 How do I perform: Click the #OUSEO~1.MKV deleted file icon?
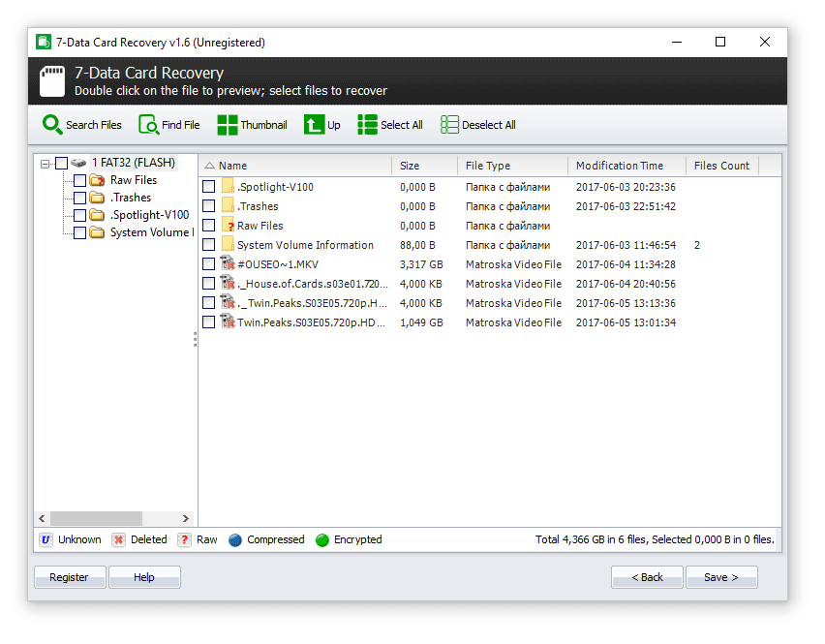(x=228, y=263)
